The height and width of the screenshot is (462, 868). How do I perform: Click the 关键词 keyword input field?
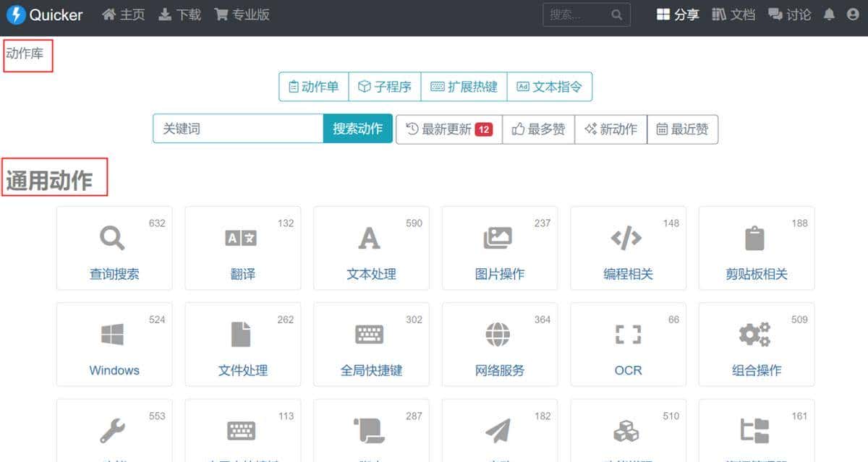click(x=237, y=129)
